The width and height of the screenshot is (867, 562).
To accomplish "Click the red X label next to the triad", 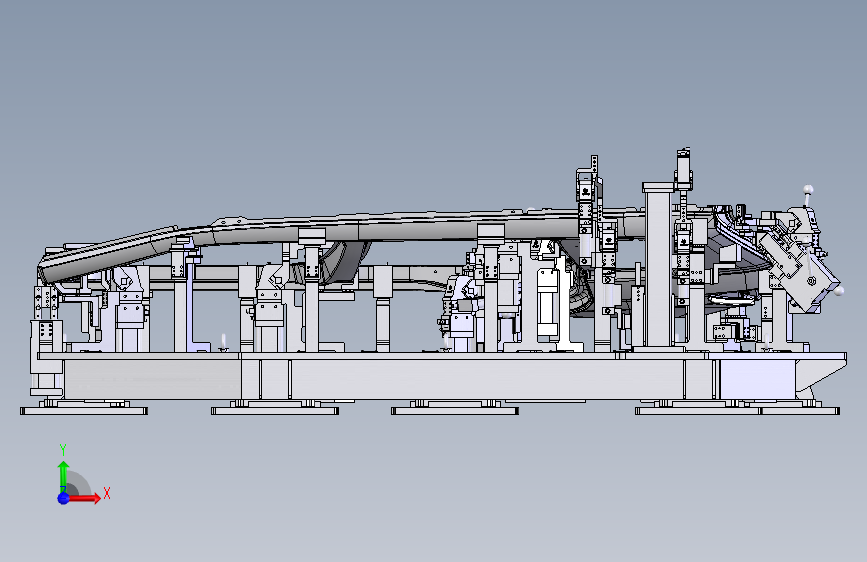I will 107,493.
